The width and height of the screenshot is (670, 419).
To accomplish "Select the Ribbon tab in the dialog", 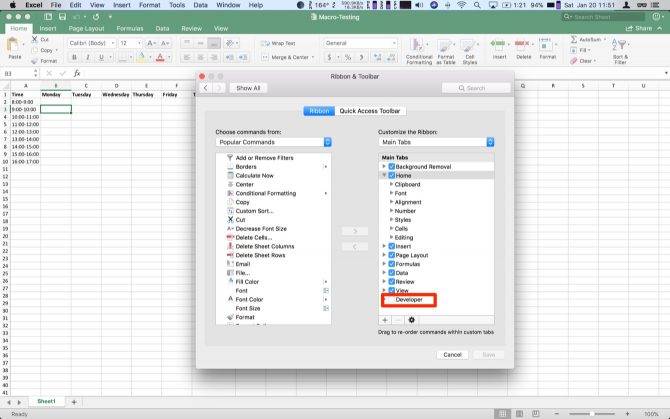I will point(319,111).
